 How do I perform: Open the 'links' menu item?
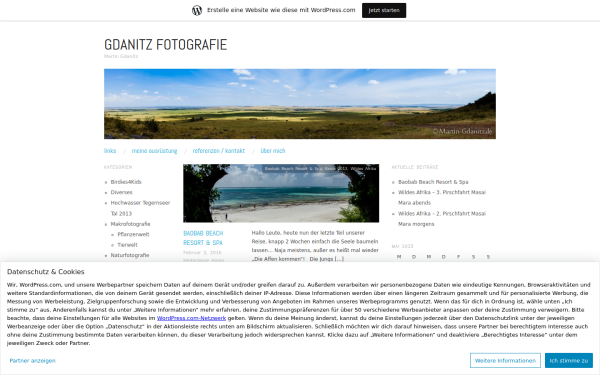point(110,151)
